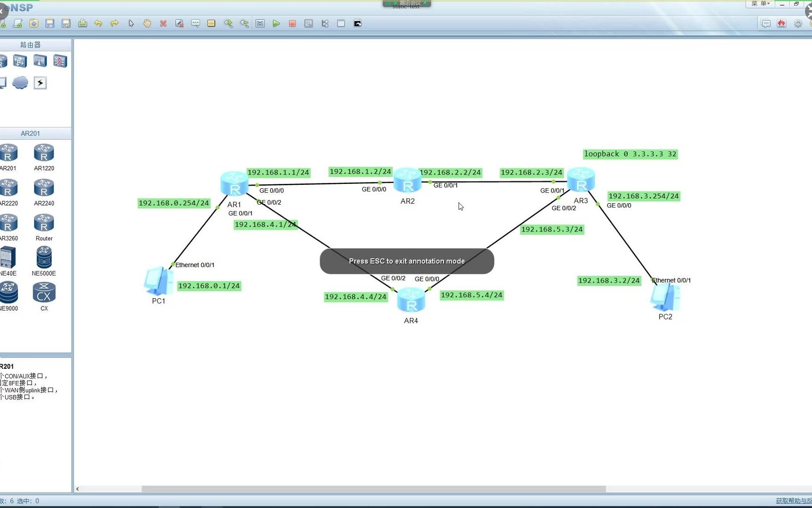Select the hand pan tool
The width and height of the screenshot is (812, 508).
[x=147, y=23]
